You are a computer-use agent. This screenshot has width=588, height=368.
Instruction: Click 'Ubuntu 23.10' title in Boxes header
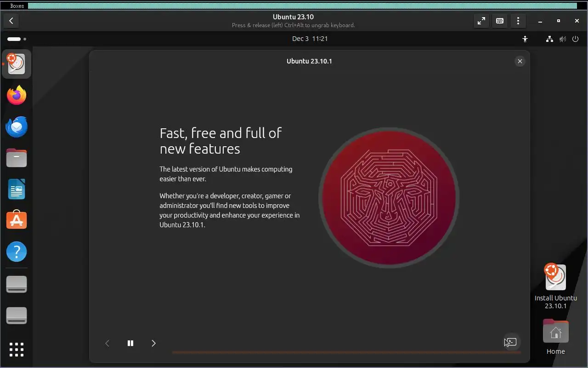click(x=293, y=17)
